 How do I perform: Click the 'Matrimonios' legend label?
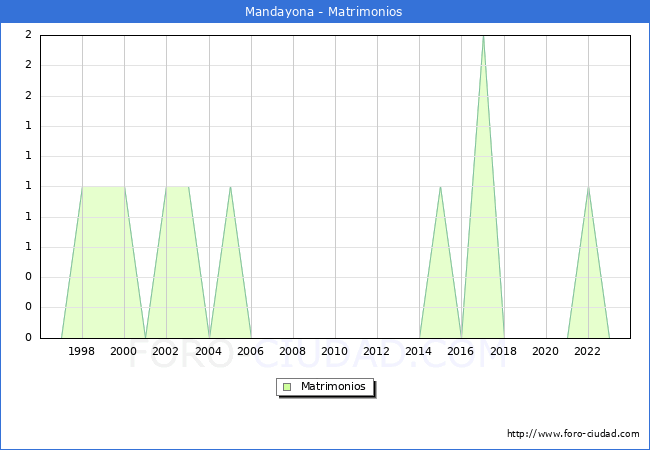coord(333,386)
